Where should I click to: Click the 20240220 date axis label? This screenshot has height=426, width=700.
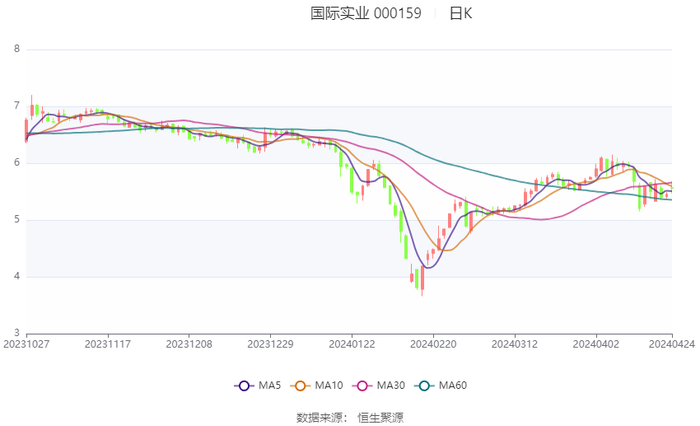pyautogui.click(x=433, y=343)
